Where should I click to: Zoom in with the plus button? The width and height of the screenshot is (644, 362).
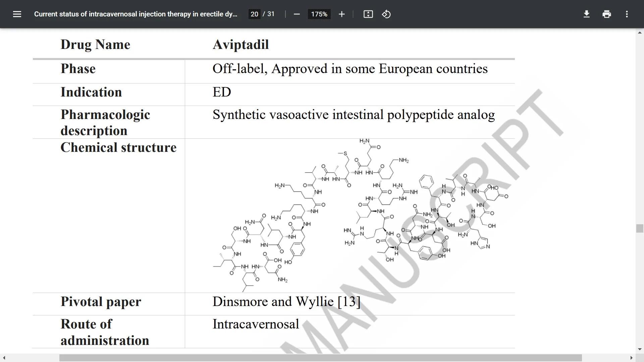[341, 14]
